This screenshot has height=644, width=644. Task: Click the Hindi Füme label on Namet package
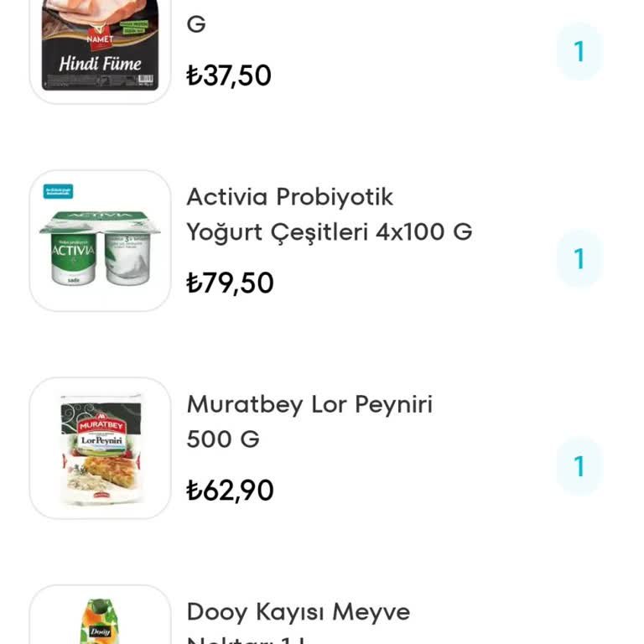pos(100,63)
